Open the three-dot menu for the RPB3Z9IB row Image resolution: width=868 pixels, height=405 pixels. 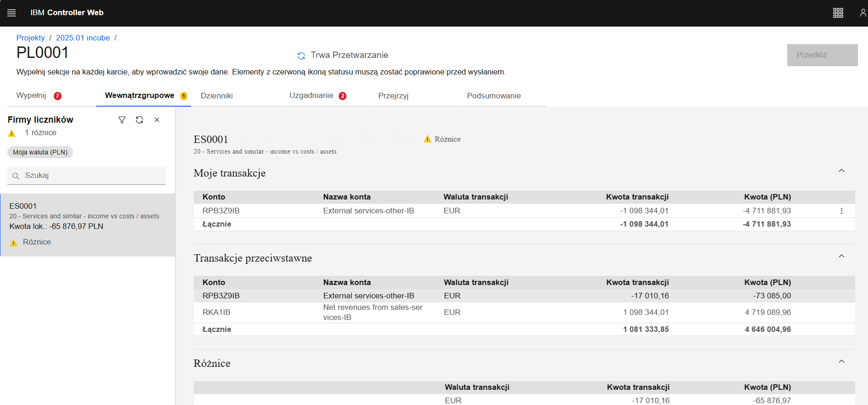pos(841,211)
